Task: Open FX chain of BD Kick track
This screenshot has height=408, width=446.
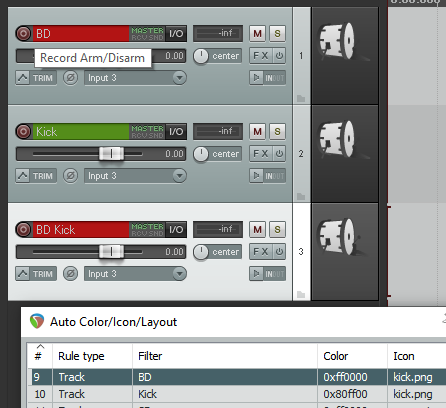Action: (x=261, y=252)
